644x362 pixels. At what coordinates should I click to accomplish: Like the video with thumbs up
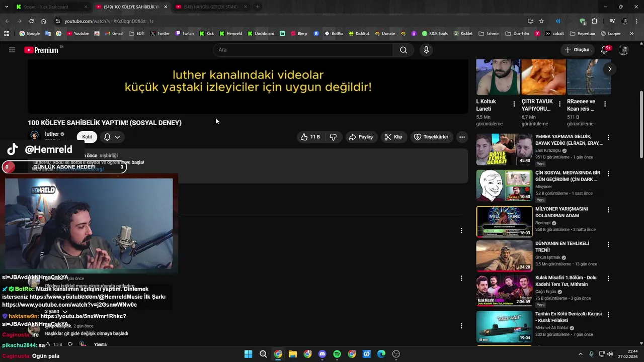click(x=310, y=137)
